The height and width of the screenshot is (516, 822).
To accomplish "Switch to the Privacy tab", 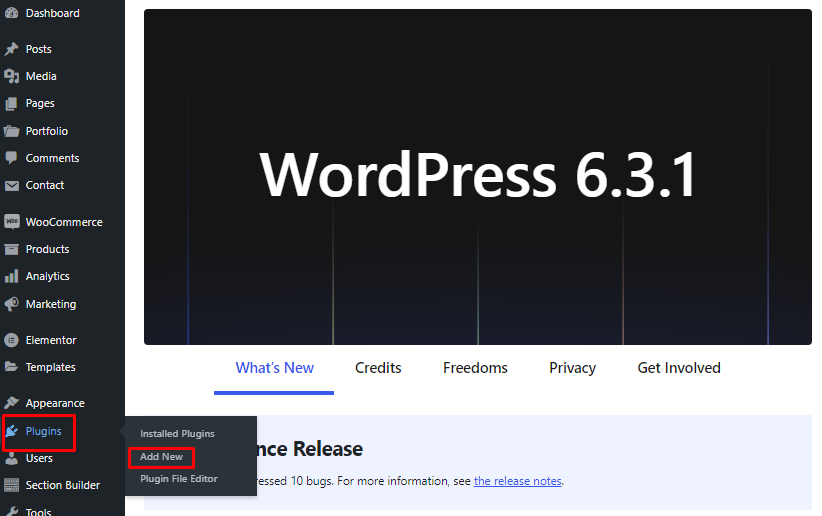I will click(572, 368).
